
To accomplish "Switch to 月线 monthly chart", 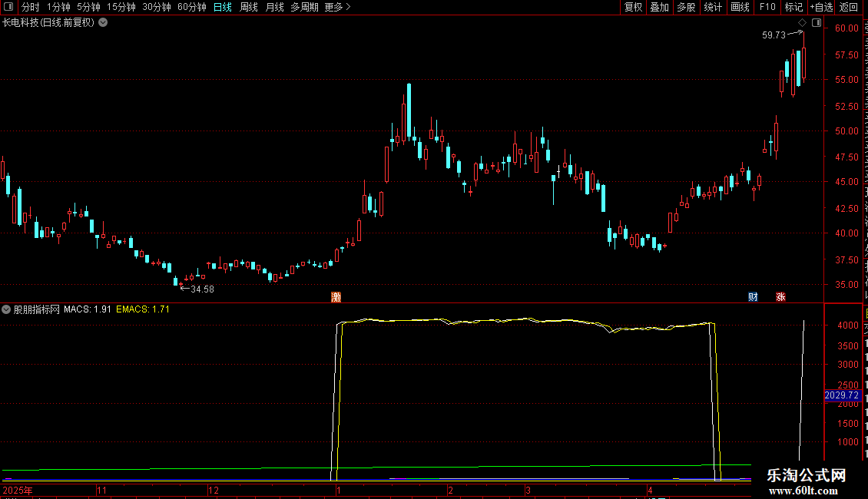I will (274, 7).
